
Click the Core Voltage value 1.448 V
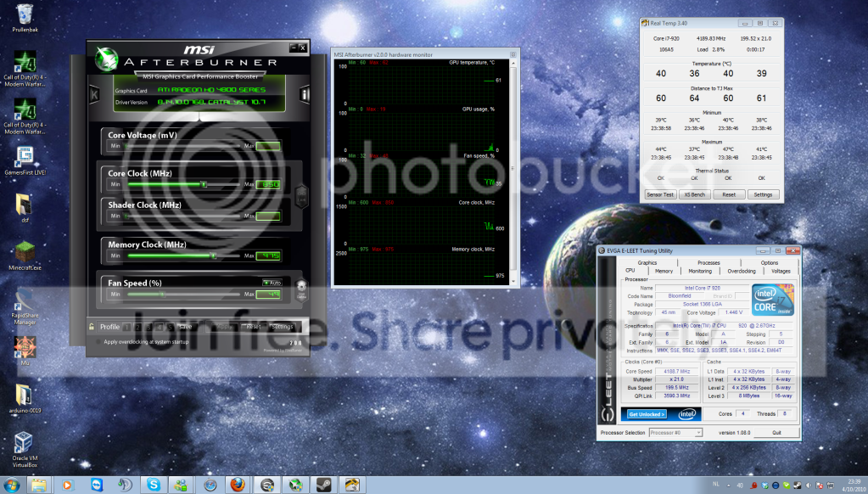click(734, 312)
